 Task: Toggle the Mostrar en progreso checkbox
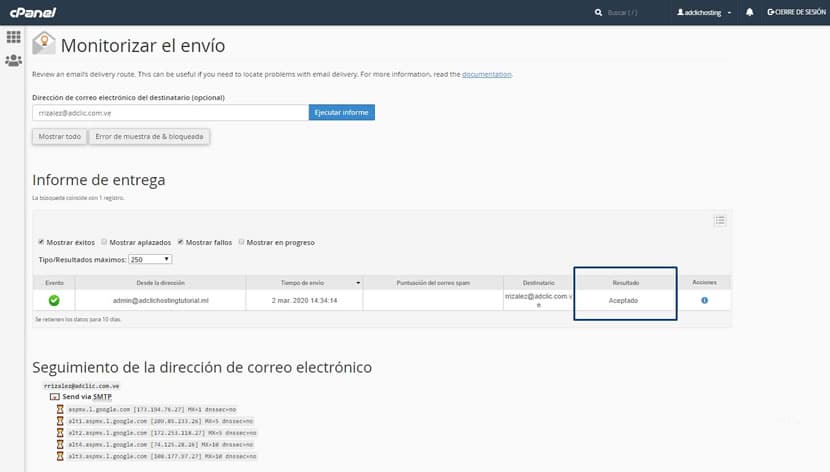click(x=241, y=242)
